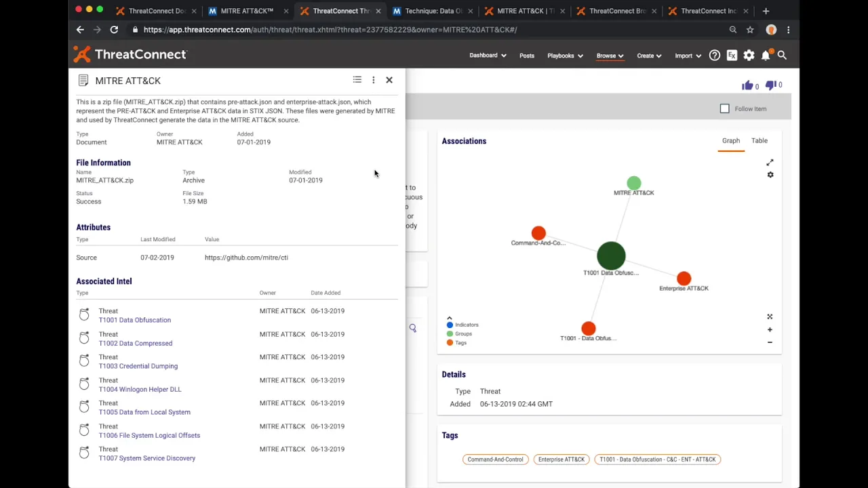Image resolution: width=868 pixels, height=488 pixels.
Task: Close the MITRE ATT&CK document panel
Action: 389,80
